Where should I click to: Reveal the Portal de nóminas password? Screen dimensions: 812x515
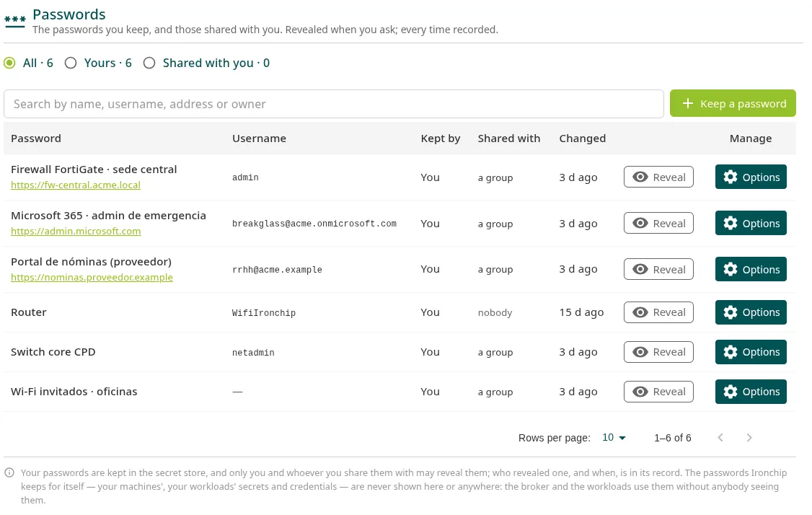tap(658, 270)
